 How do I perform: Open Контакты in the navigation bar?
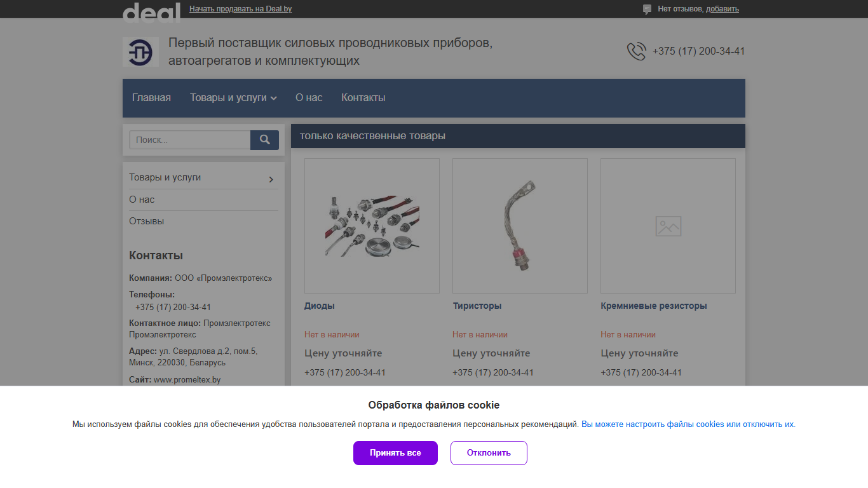(363, 98)
